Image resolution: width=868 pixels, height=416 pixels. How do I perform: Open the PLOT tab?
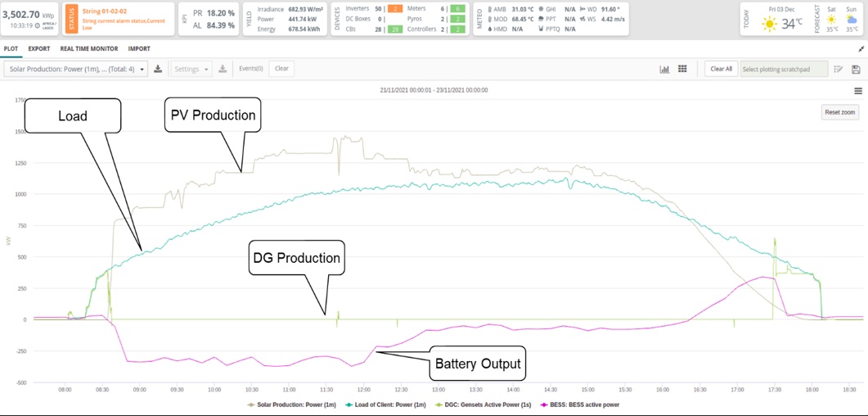[x=11, y=49]
